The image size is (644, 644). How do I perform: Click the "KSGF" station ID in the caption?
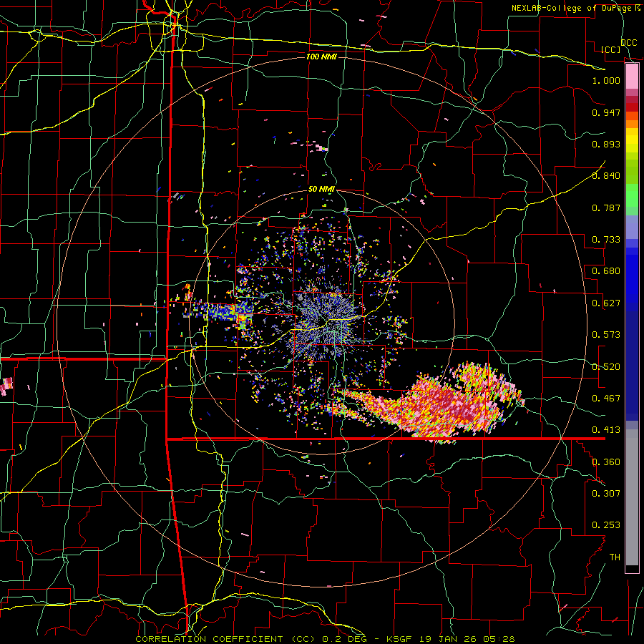398,639
